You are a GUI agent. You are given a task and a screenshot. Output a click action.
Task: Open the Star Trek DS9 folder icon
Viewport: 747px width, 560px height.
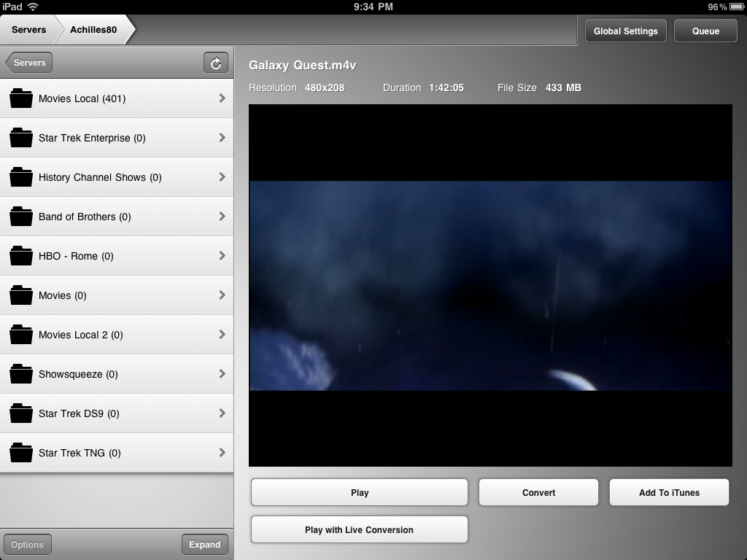pyautogui.click(x=21, y=413)
